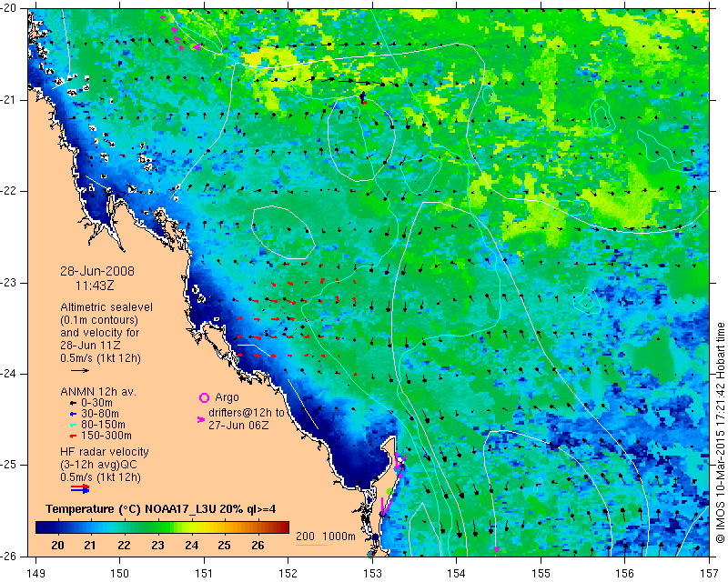Click the -23 latitude axis label
This screenshot has height=582, width=728.
coord(7,283)
